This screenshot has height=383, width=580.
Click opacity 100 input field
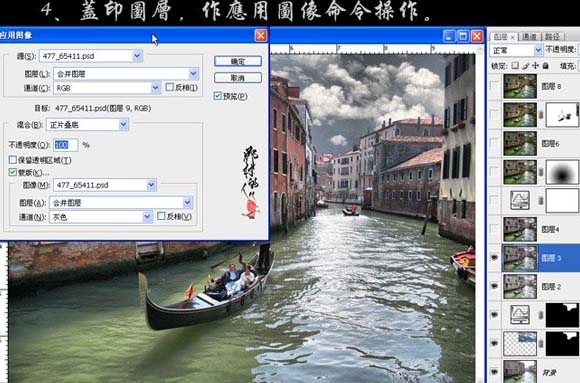coord(65,145)
